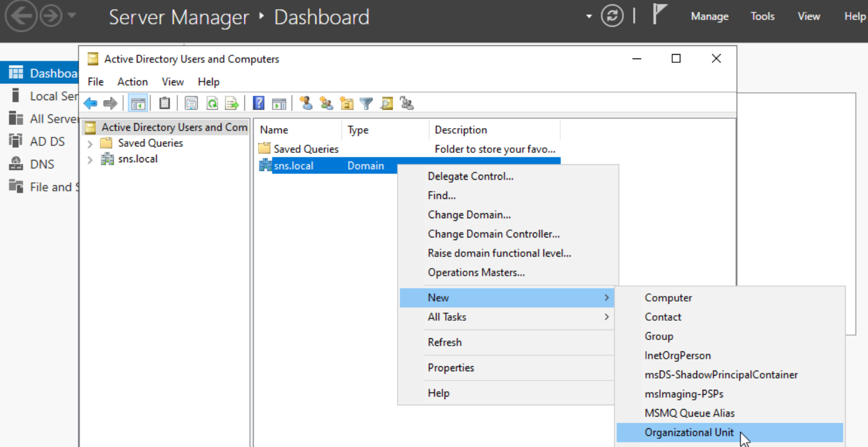The width and height of the screenshot is (868, 447).
Task: Choose MSMQ Queue Alias from submenu
Action: click(x=730, y=413)
